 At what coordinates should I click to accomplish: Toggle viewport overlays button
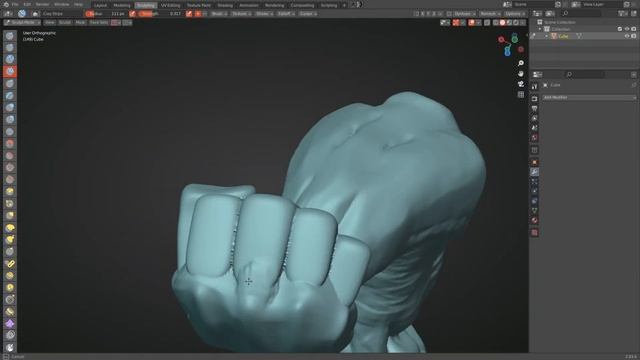[x=471, y=22]
